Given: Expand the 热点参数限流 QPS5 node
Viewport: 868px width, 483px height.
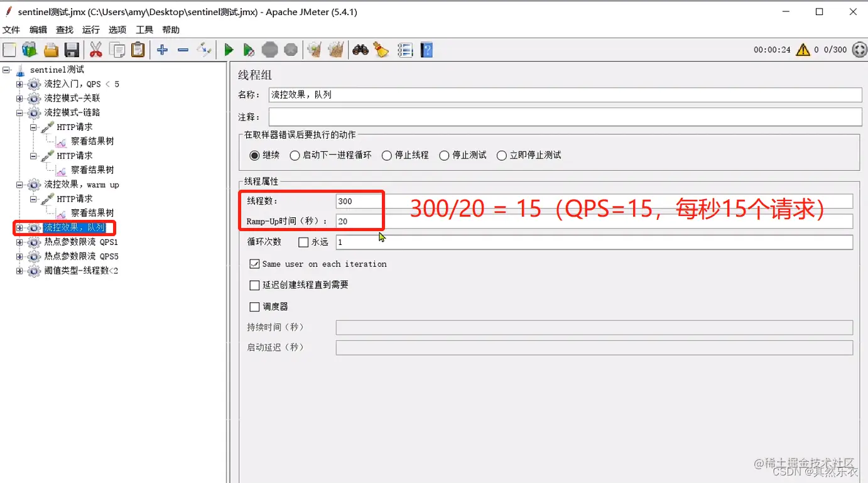Looking at the screenshot, I should click(19, 256).
